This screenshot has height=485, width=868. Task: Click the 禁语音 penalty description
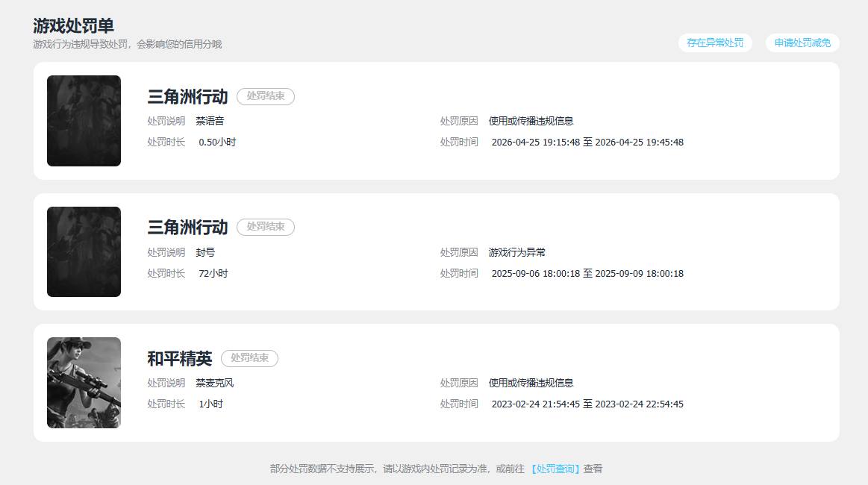point(210,121)
